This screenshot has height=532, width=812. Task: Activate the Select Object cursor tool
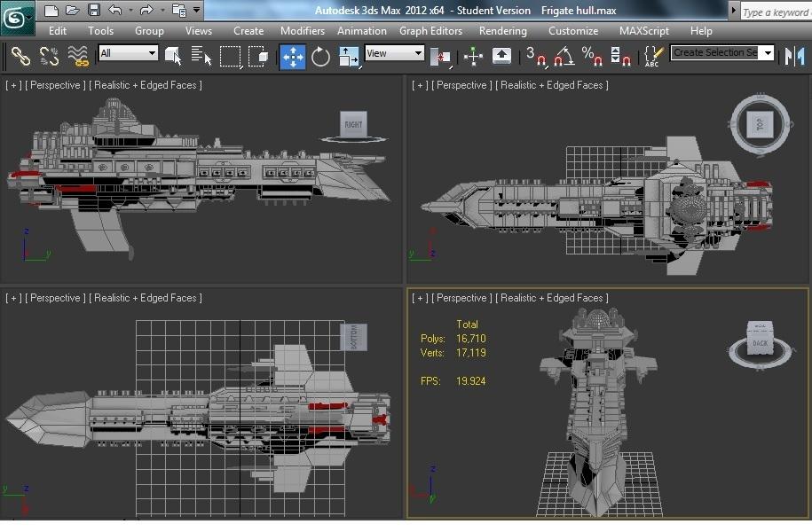173,56
